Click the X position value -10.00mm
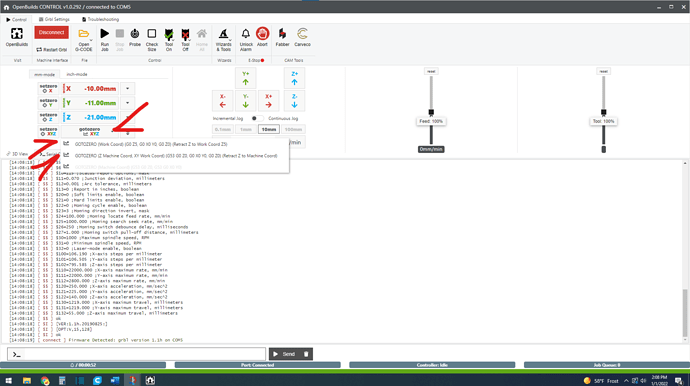The image size is (690, 386). tap(100, 88)
